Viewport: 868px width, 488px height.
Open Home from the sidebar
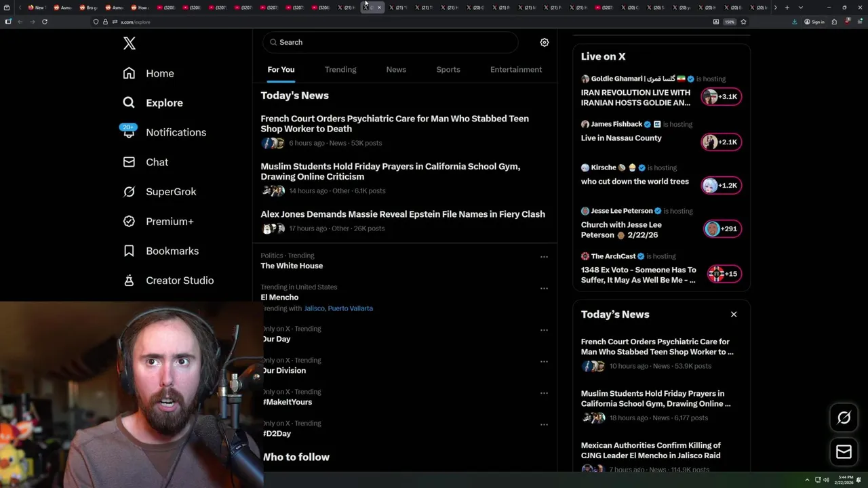(149, 73)
